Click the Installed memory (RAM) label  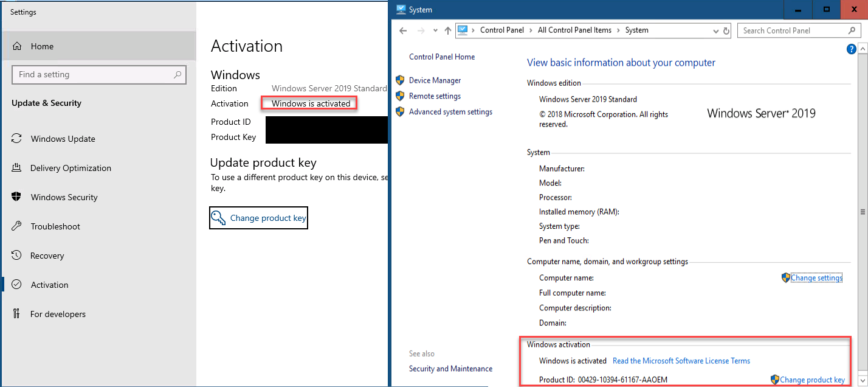pos(579,212)
